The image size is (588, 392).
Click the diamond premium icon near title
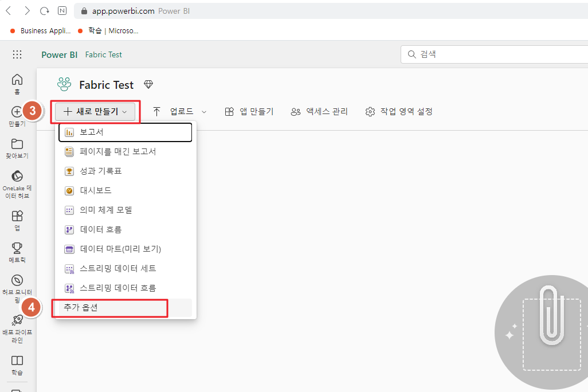tap(148, 84)
